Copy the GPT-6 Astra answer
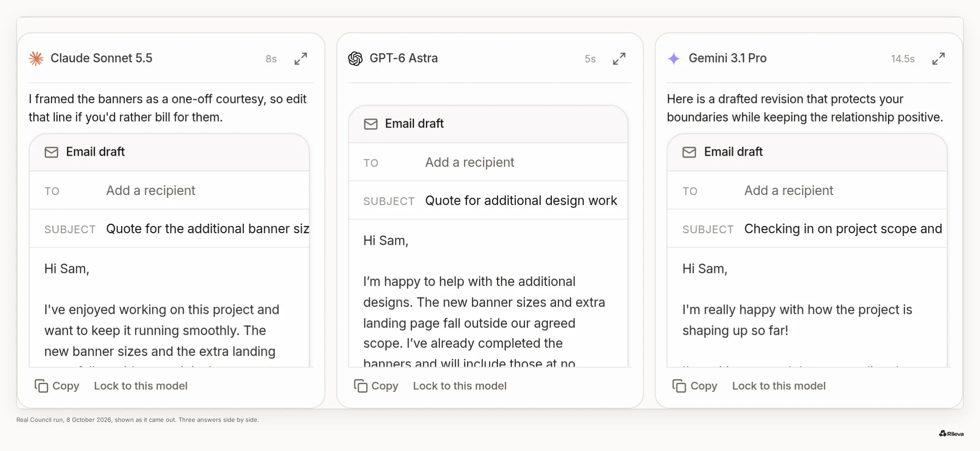 376,386
